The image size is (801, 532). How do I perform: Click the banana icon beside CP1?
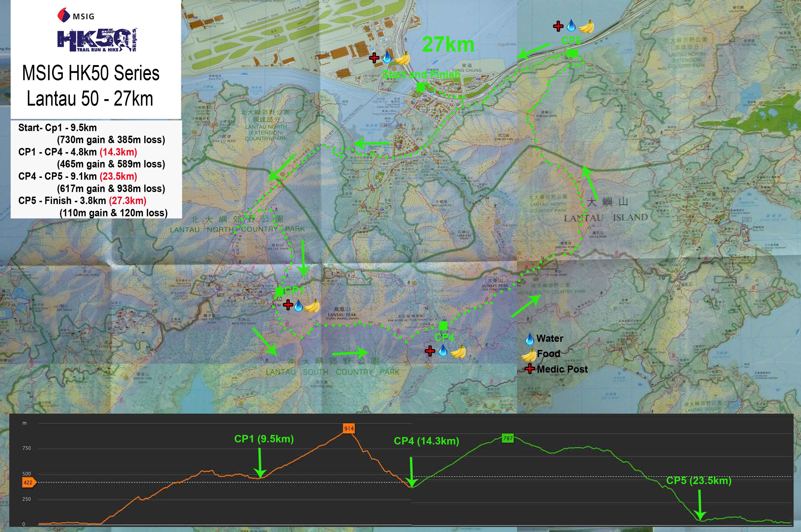coord(312,306)
